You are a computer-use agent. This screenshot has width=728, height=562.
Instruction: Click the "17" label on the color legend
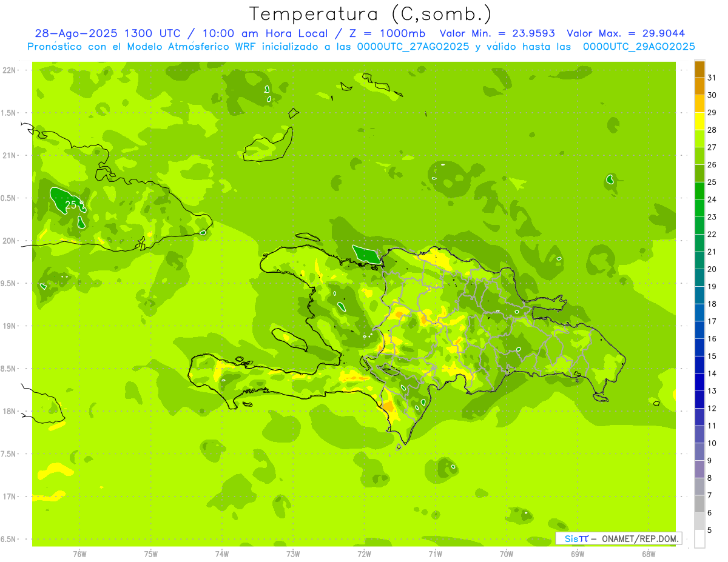point(712,321)
